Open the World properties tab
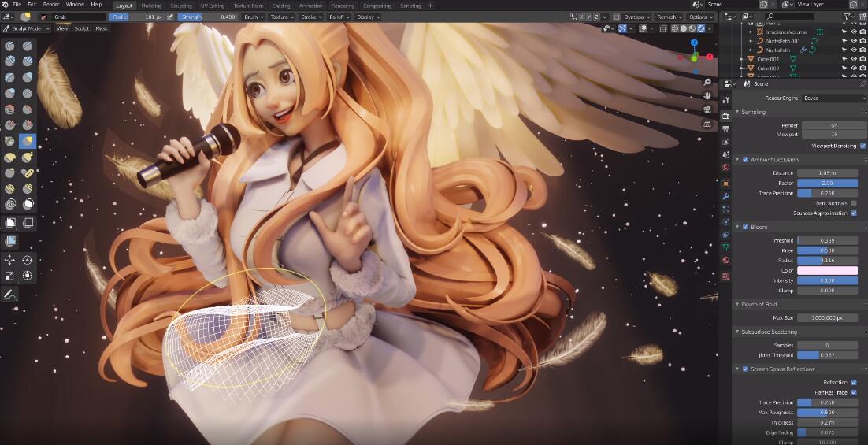 (x=725, y=168)
